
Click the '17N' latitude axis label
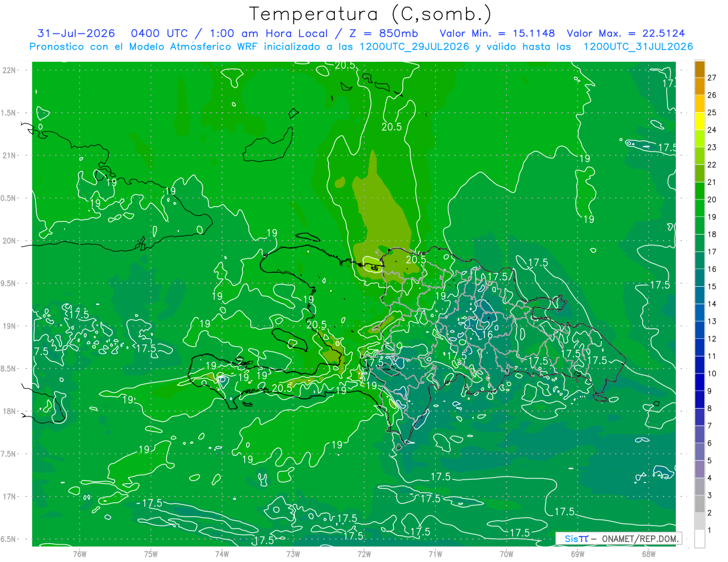click(x=10, y=497)
